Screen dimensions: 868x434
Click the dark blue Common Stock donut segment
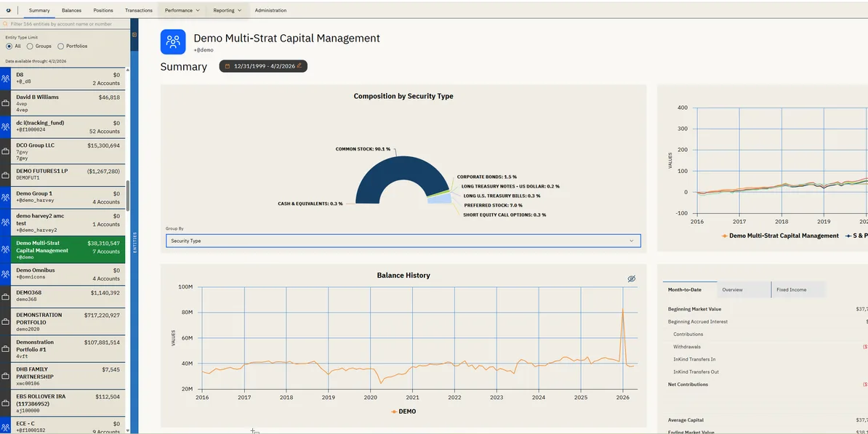(x=401, y=166)
